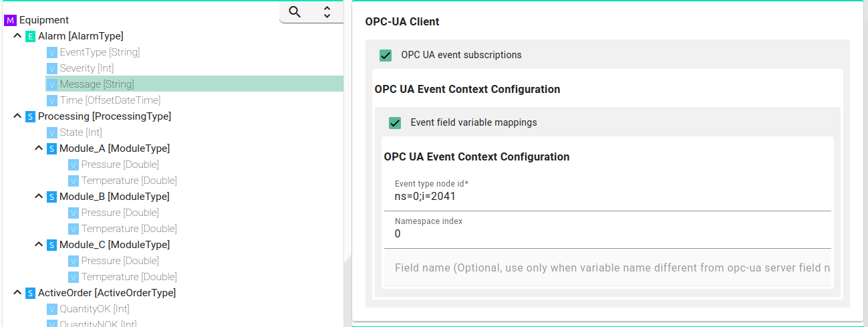Viewport: 868px width, 327px height.
Task: Click the V icon beside EventType
Action: click(52, 52)
